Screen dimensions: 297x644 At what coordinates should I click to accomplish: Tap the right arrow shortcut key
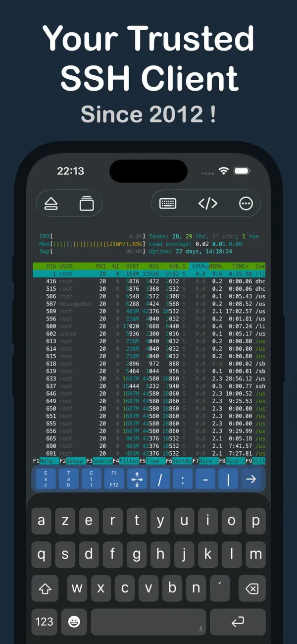coord(251,479)
